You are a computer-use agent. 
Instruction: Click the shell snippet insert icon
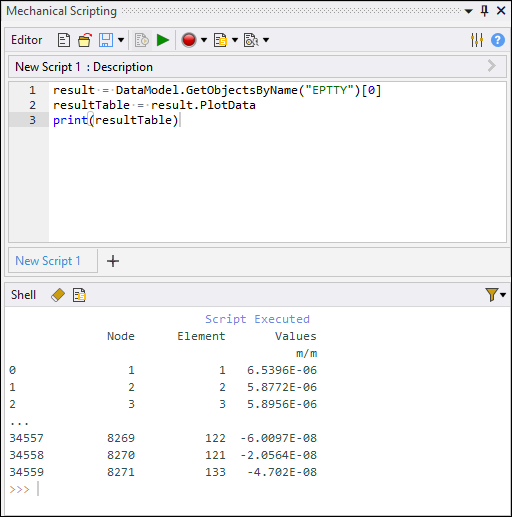point(79,295)
